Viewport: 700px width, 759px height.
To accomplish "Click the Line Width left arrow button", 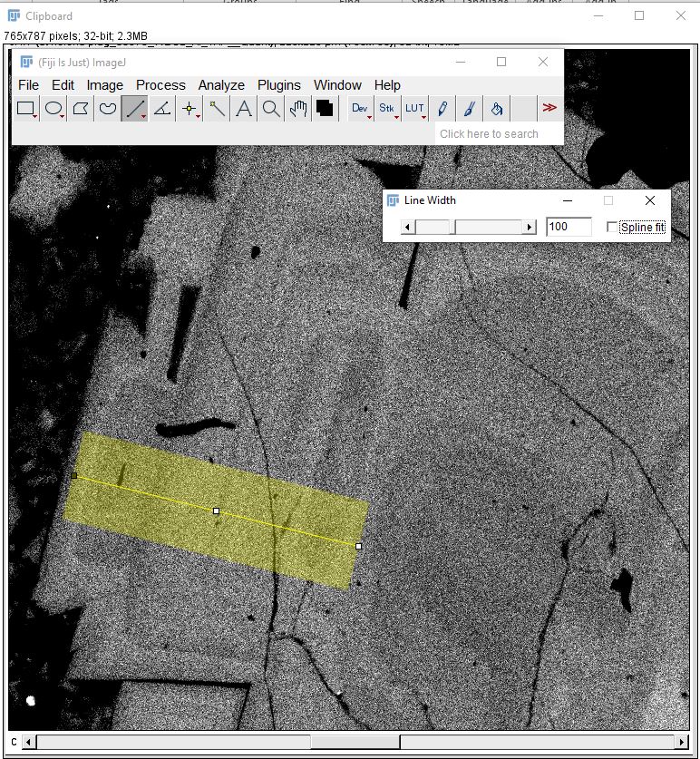I will (408, 228).
